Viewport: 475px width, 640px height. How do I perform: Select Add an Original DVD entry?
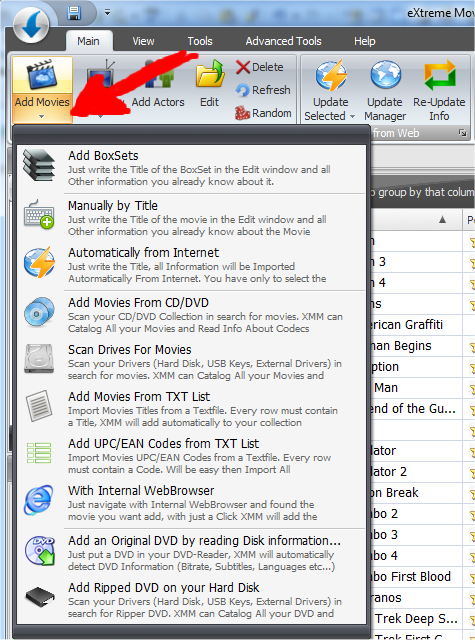pyautogui.click(x=191, y=553)
